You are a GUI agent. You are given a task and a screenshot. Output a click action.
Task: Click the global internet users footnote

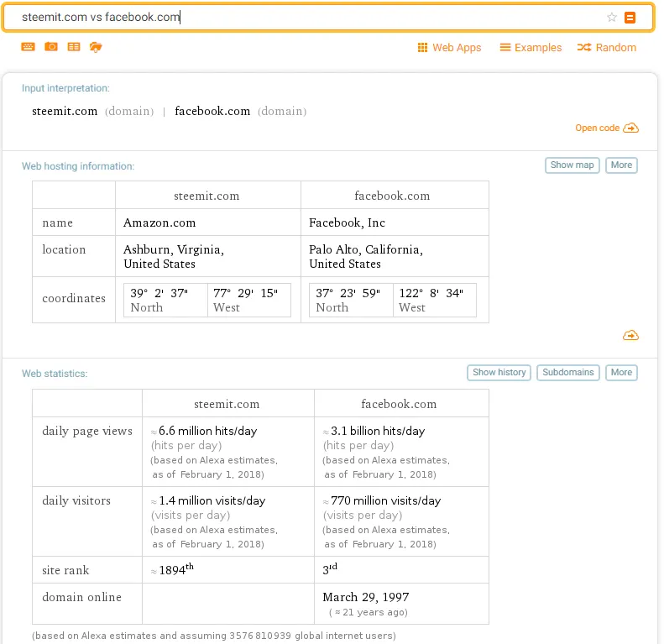pyautogui.click(x=214, y=636)
